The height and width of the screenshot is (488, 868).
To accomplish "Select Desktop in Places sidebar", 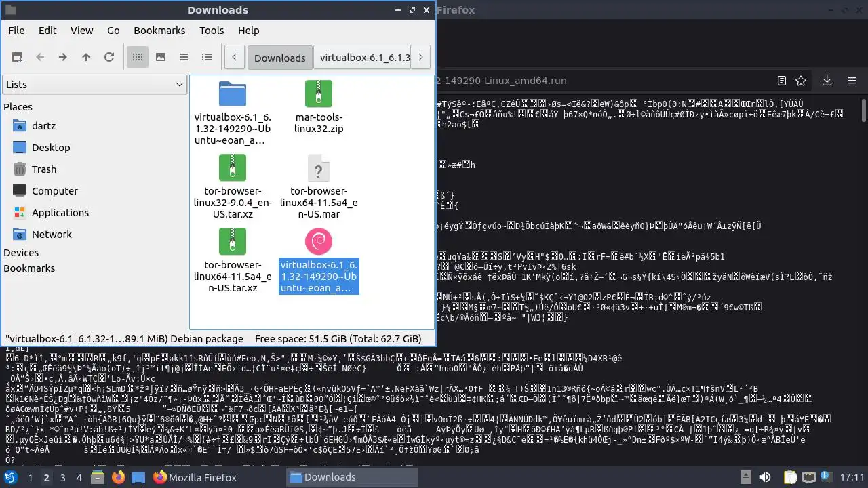I will click(51, 148).
